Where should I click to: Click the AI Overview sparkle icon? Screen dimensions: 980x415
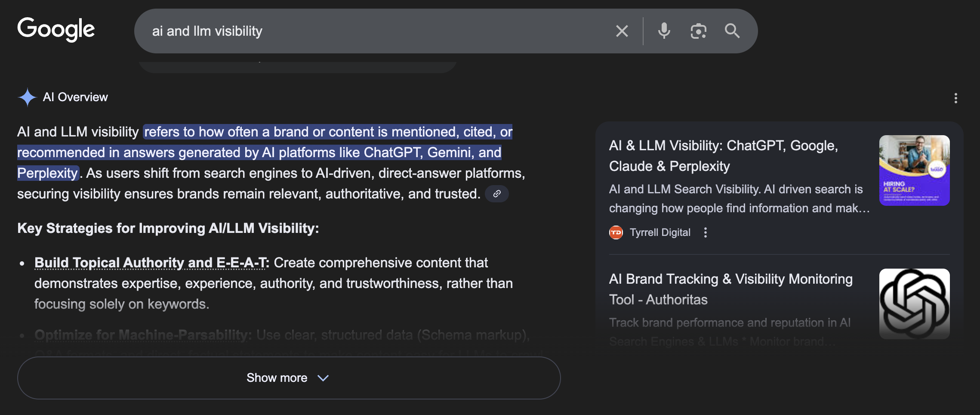click(x=27, y=97)
